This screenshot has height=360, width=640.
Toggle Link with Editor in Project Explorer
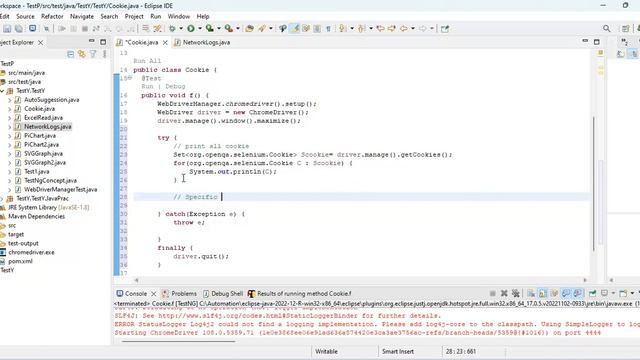click(82, 54)
